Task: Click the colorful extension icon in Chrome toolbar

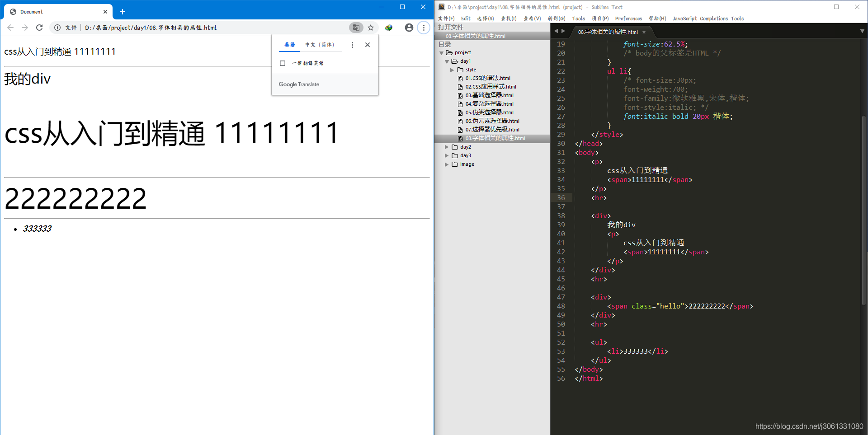Action: point(389,28)
